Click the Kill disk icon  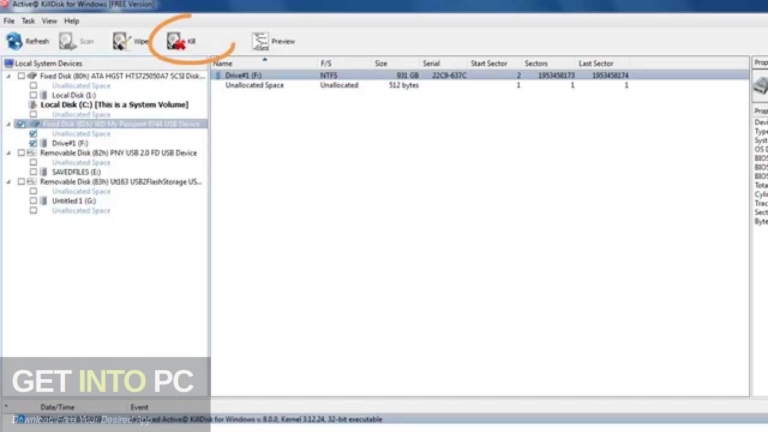pyautogui.click(x=175, y=41)
